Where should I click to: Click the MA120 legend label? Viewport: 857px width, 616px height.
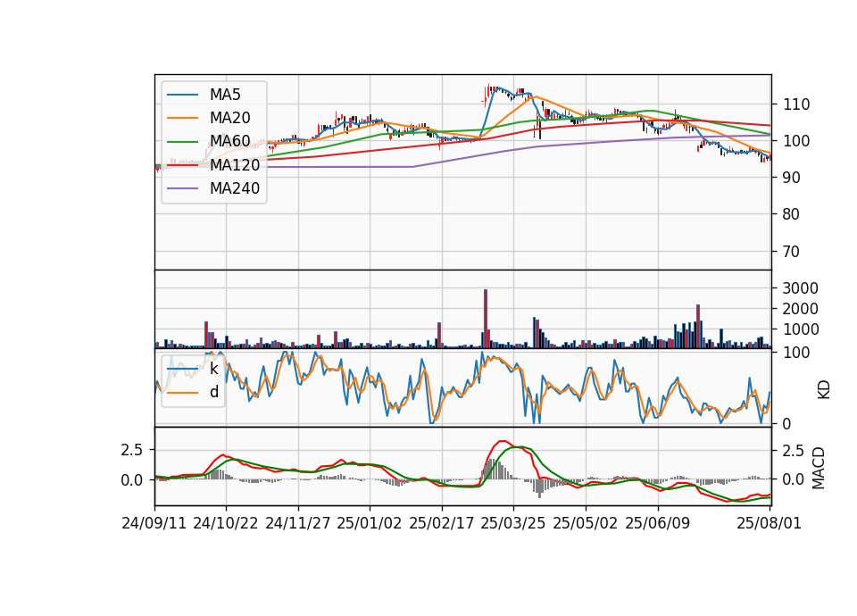point(235,165)
